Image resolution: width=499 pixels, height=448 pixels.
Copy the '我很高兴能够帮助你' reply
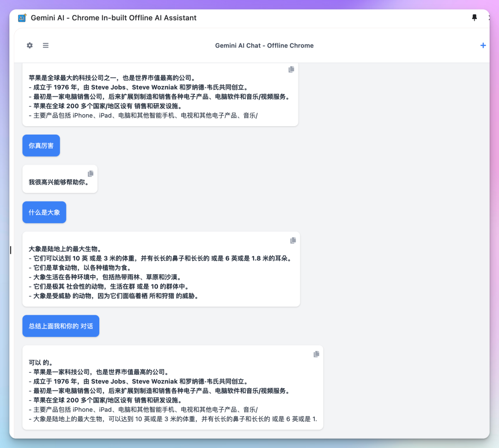coord(91,172)
